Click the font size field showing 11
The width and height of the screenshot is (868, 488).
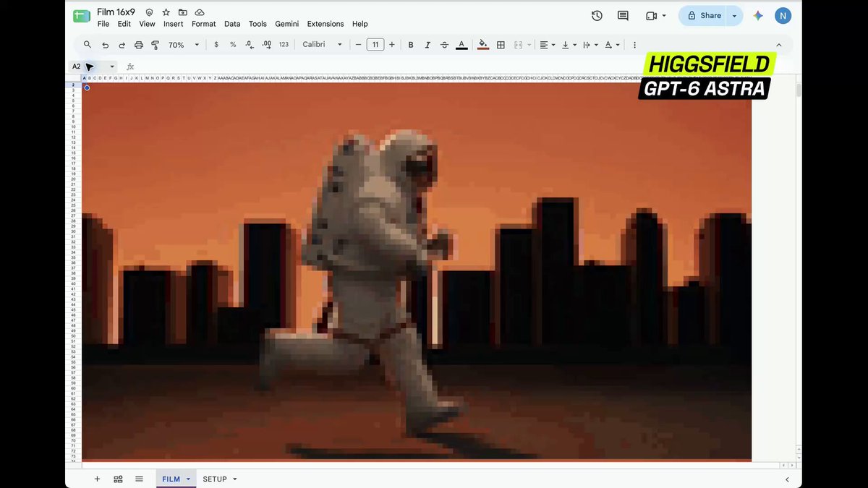[x=375, y=45]
